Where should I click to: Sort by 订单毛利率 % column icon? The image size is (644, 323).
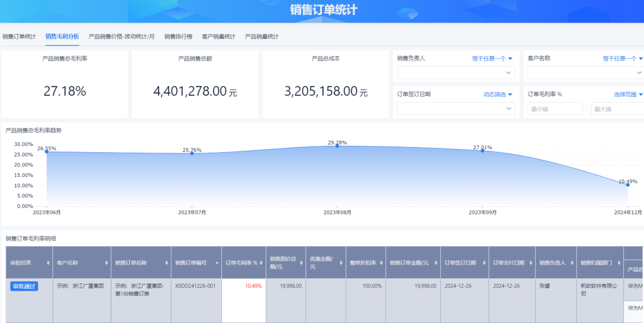click(x=261, y=263)
